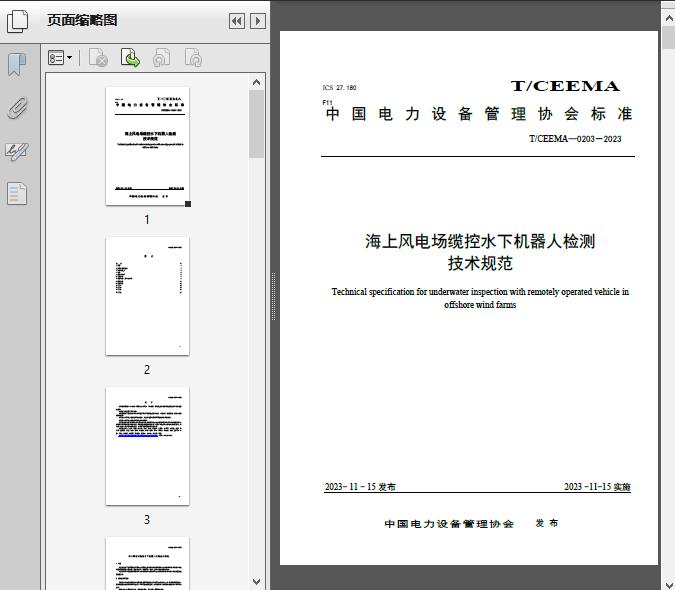The width and height of the screenshot is (675, 590).
Task: Click the right-arrow expand pane button
Action: tap(258, 21)
